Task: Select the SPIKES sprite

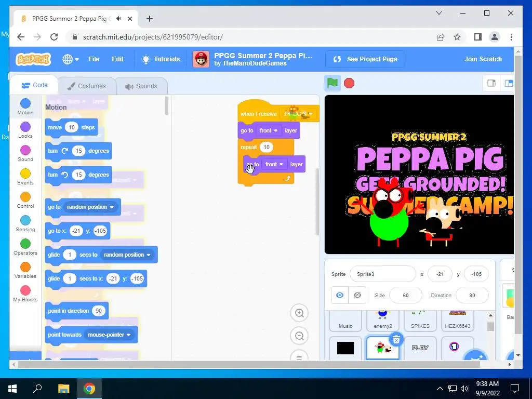Action: click(x=420, y=321)
